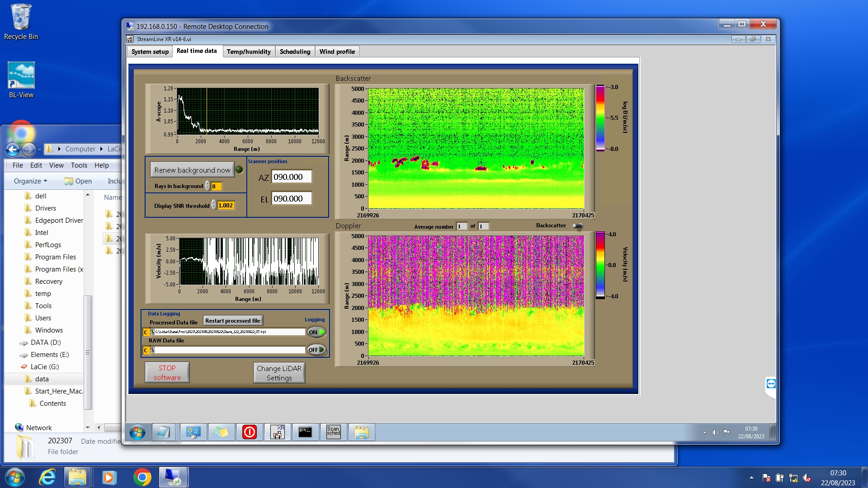Open the Scan sched taskbar icon
Image resolution: width=868 pixels, height=488 pixels.
click(333, 432)
